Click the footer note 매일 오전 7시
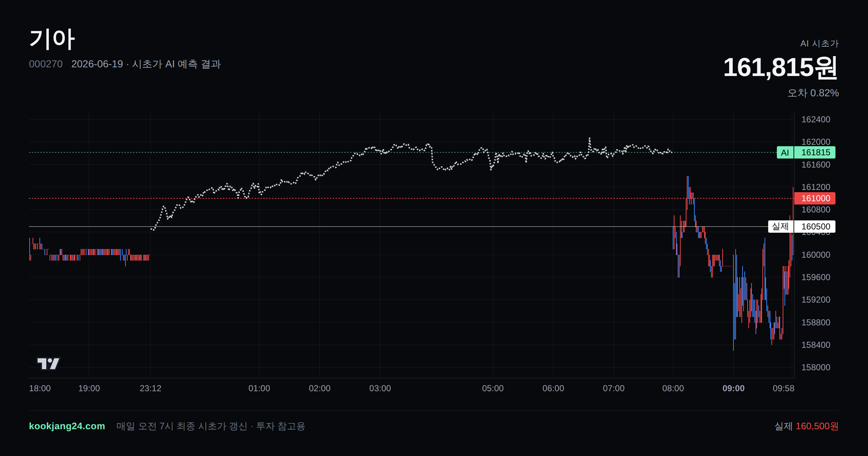This screenshot has height=456, width=868. (x=145, y=426)
